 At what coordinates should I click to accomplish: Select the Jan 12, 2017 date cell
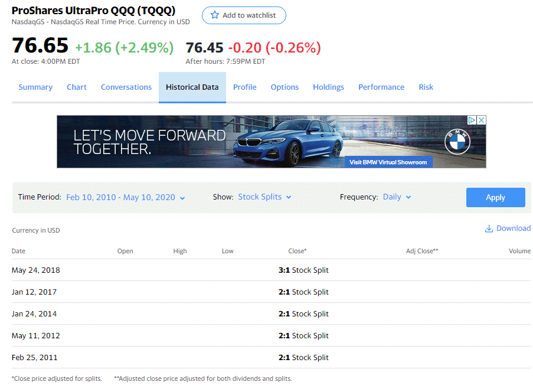pyautogui.click(x=34, y=292)
